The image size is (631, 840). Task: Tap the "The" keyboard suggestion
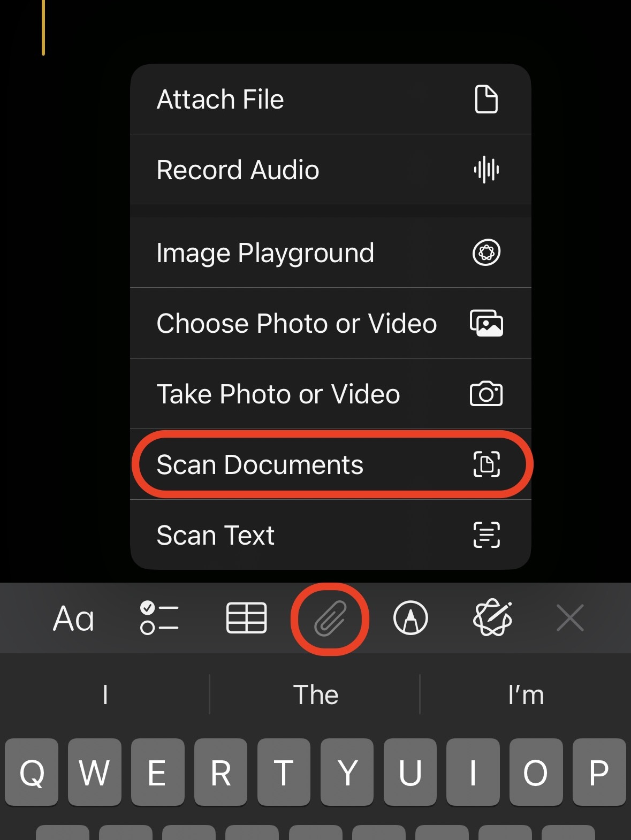315,694
